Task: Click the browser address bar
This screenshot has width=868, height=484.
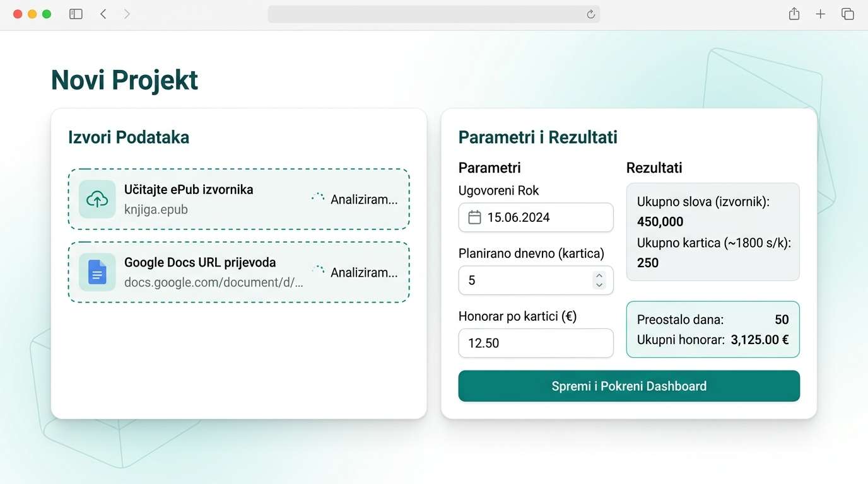Action: coord(433,14)
